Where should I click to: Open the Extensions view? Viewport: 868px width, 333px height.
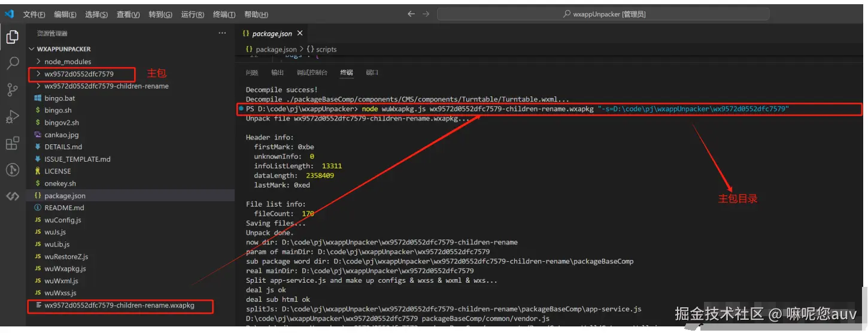pyautogui.click(x=13, y=143)
